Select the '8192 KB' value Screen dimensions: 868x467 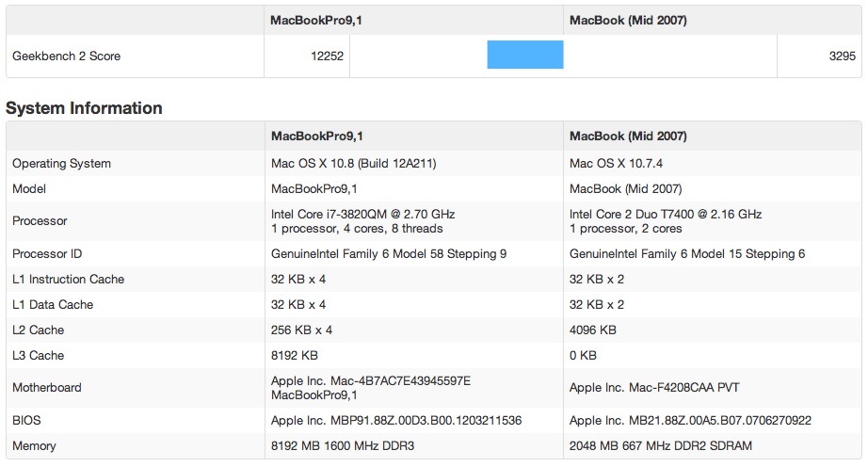294,356
